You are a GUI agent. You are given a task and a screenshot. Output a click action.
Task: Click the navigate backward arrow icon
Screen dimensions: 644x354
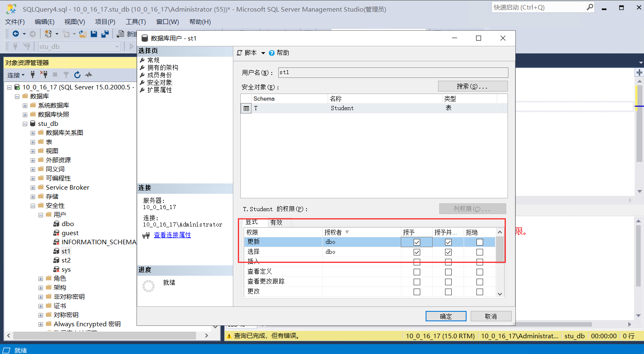pyautogui.click(x=16, y=34)
